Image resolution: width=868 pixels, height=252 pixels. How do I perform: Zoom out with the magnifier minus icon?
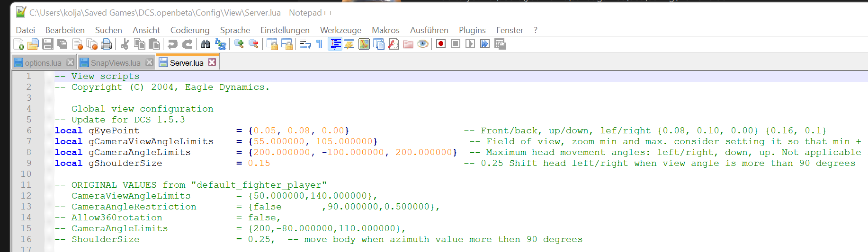click(254, 44)
